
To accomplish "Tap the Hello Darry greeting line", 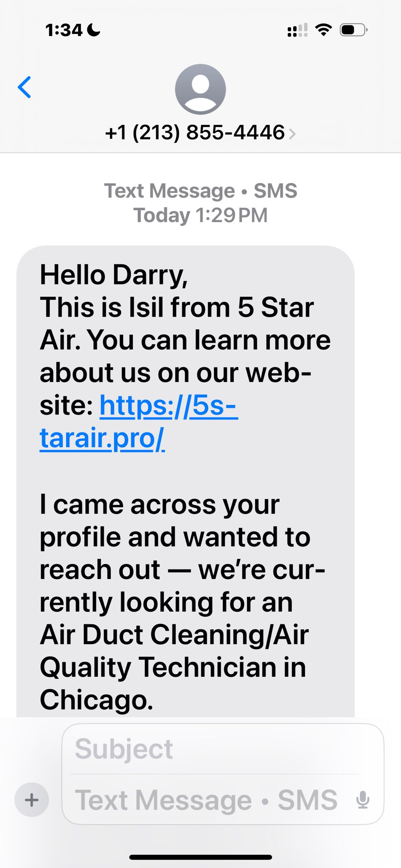I will pos(114,275).
